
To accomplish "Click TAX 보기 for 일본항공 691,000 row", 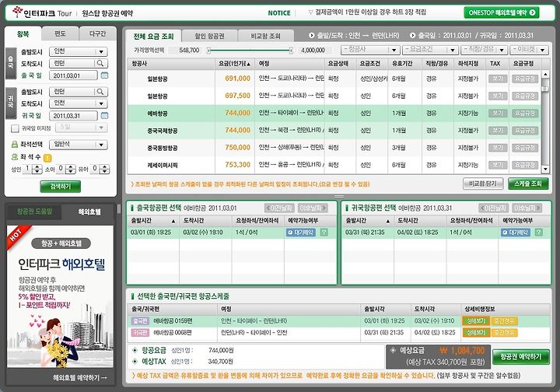I will (498, 79).
